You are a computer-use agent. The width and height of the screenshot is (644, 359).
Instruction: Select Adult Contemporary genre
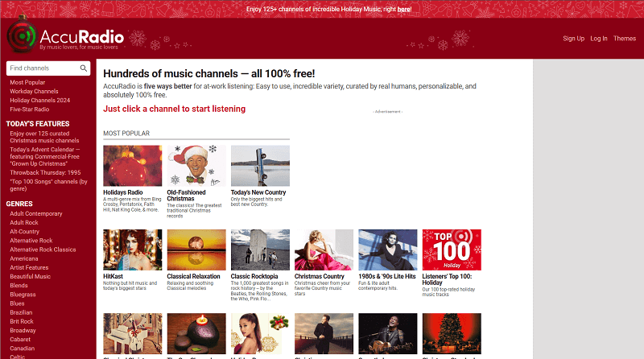click(36, 213)
